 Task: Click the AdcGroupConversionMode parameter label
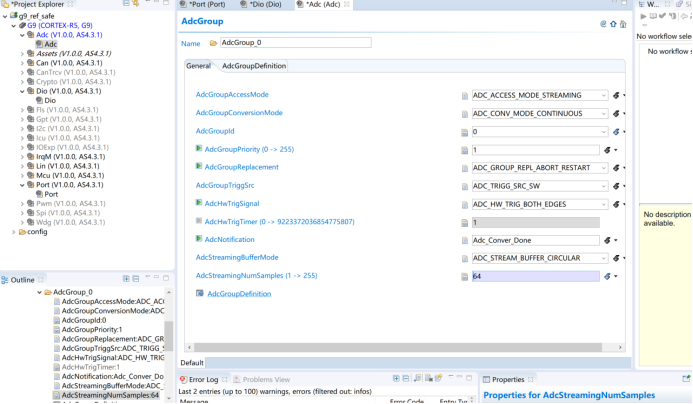239,113
